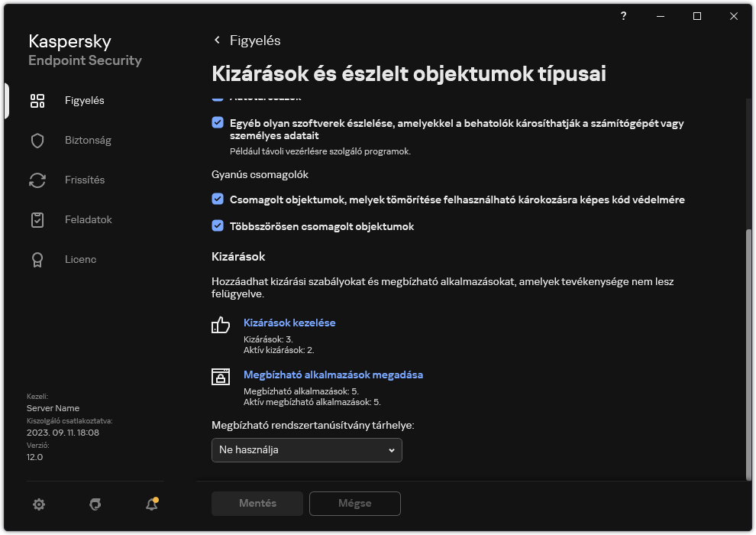Click the notification bell icon

click(x=150, y=504)
